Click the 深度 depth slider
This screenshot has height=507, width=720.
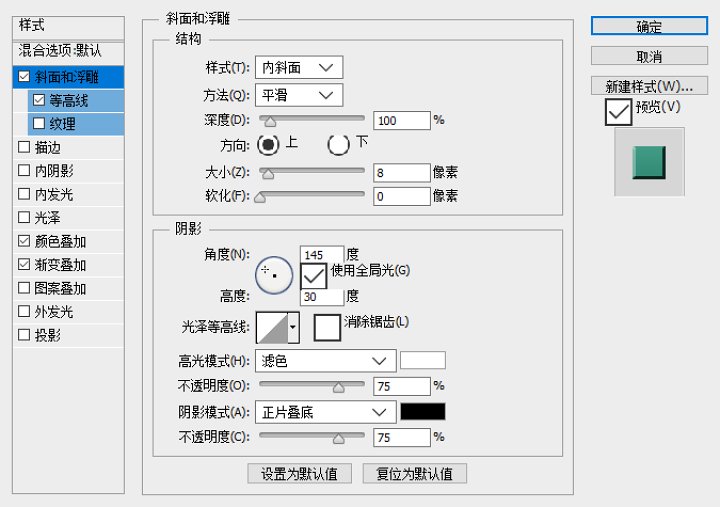coord(312,120)
